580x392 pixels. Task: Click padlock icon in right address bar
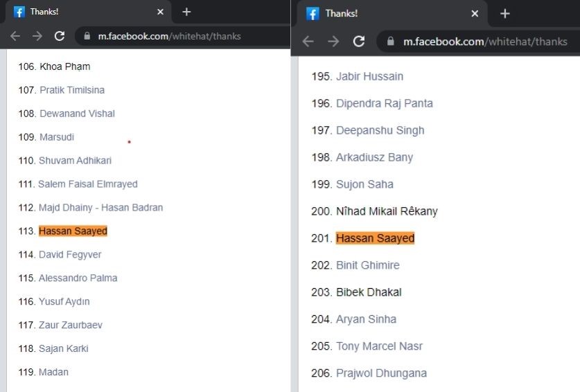(x=392, y=42)
